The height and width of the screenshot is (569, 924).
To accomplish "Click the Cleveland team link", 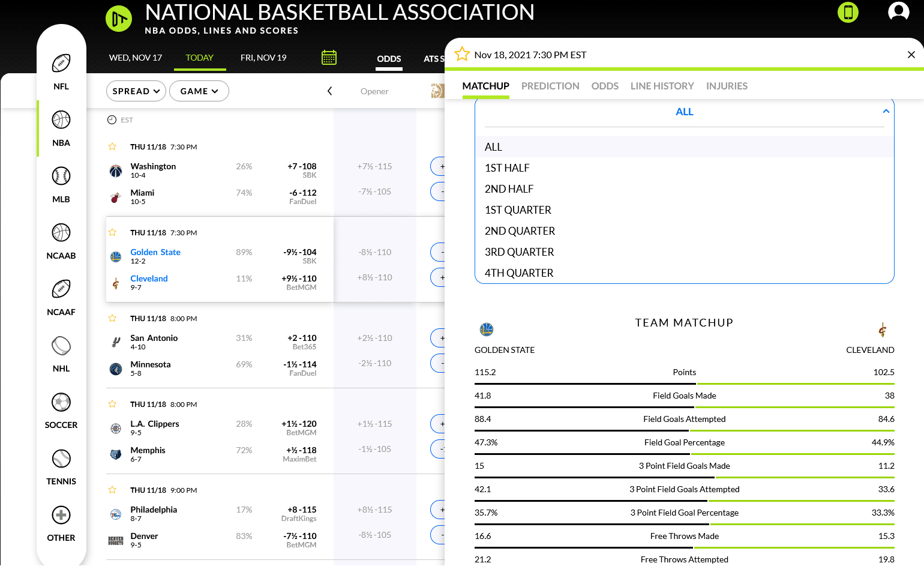I will (149, 278).
